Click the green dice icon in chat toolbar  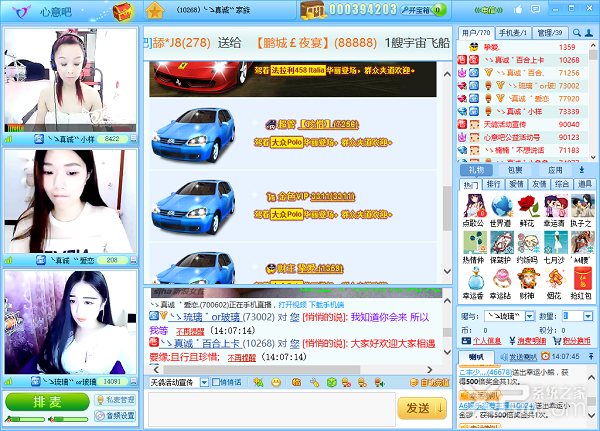[x=331, y=382]
